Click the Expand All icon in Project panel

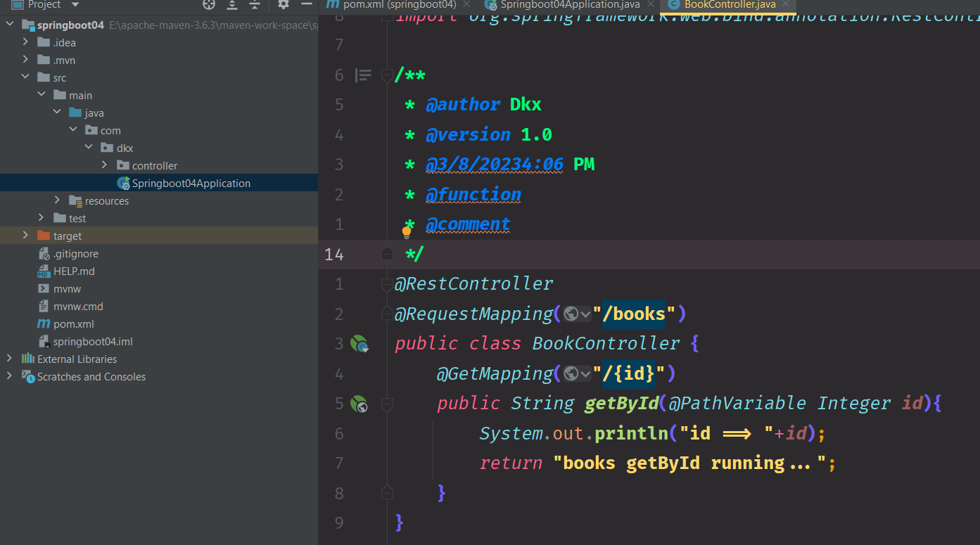(232, 4)
